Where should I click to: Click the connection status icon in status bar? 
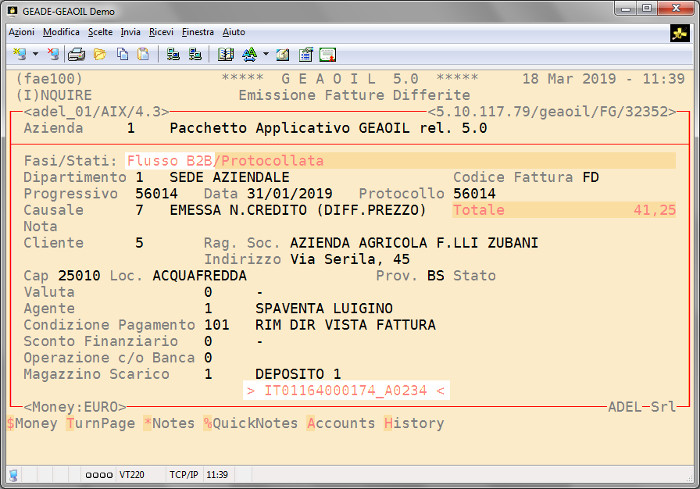(x=14, y=474)
